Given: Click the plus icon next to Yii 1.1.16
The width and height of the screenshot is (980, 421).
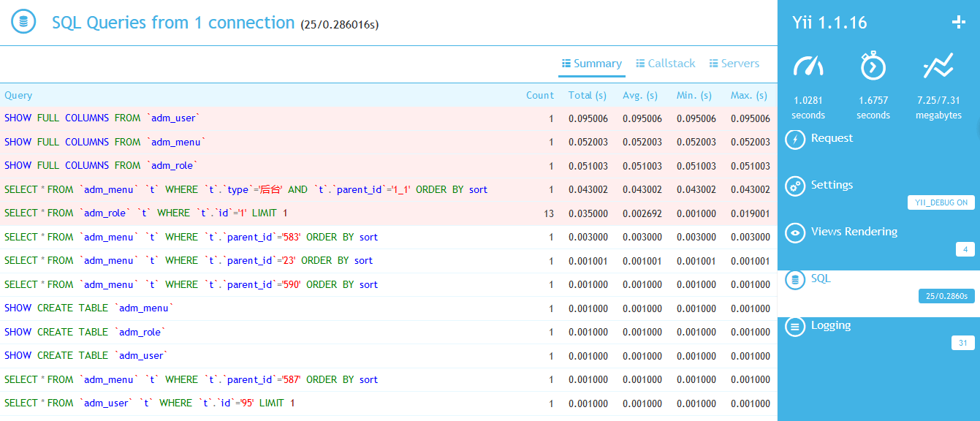Looking at the screenshot, I should (x=959, y=23).
